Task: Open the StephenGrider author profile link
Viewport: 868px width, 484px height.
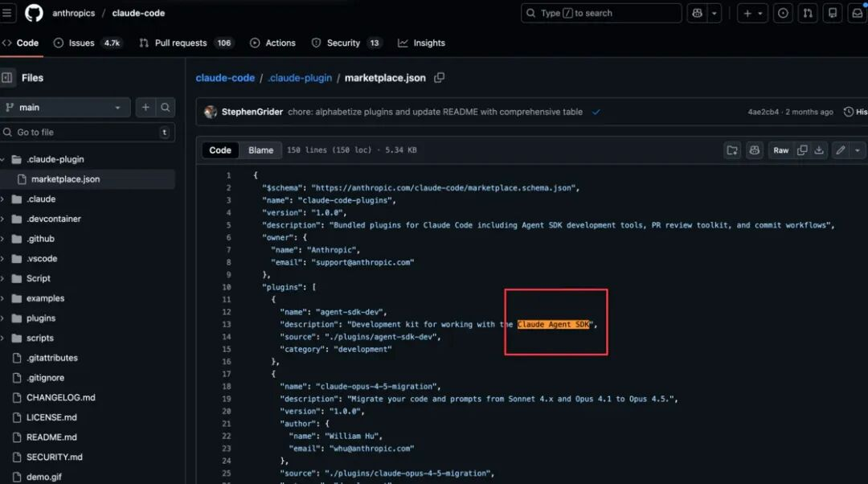Action: (x=252, y=112)
